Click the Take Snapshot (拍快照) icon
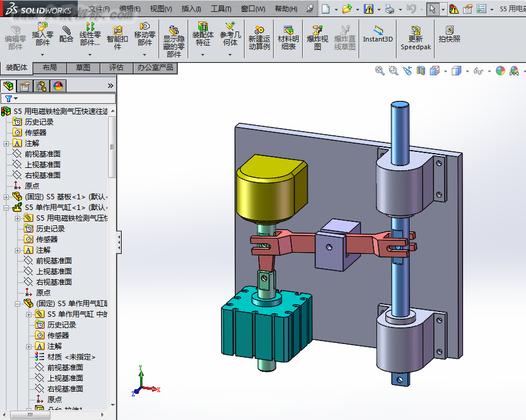 449,34
